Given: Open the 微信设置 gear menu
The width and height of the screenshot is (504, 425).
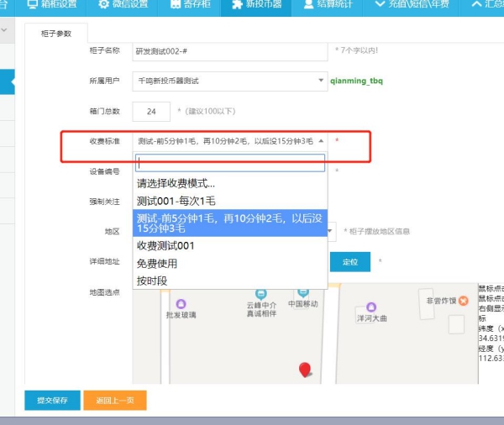Looking at the screenshot, I should (x=123, y=5).
